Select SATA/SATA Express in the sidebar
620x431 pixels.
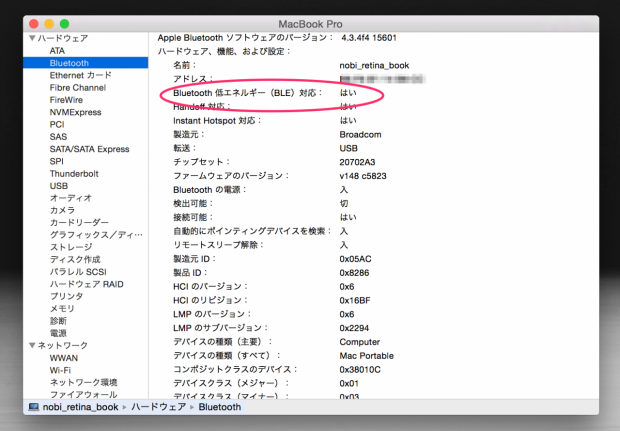89,149
